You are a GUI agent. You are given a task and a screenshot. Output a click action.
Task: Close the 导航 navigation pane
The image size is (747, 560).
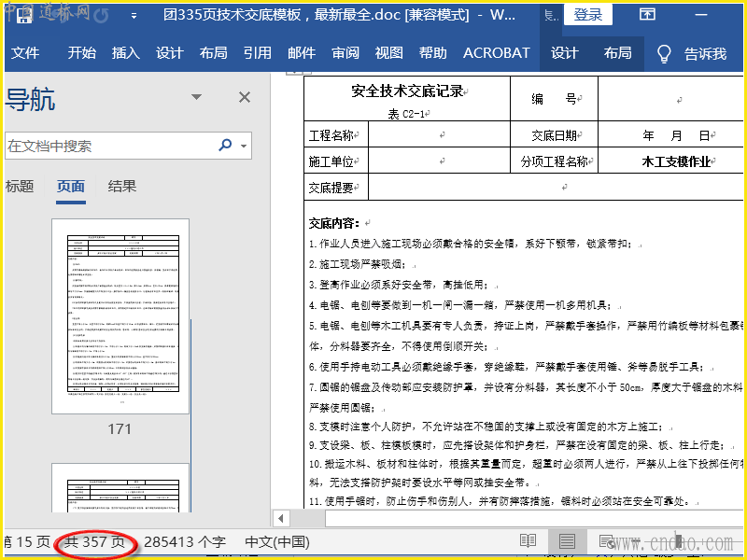245,97
